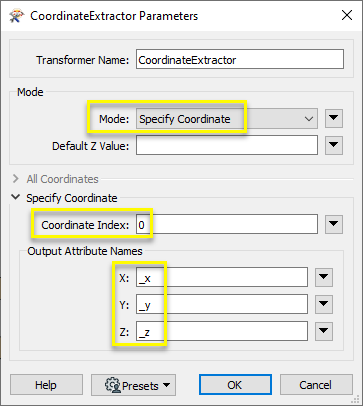Click the Cancel button
Image resolution: width=363 pixels, height=406 pixels.
tap(316, 385)
